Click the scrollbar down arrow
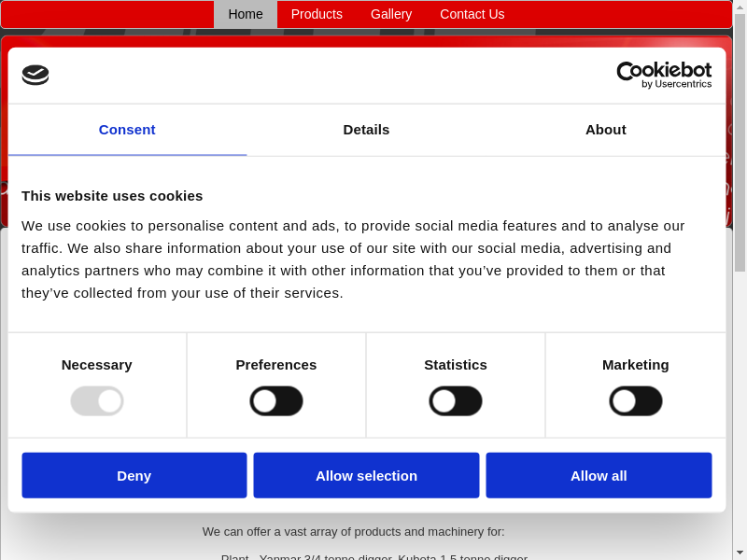 (740, 553)
